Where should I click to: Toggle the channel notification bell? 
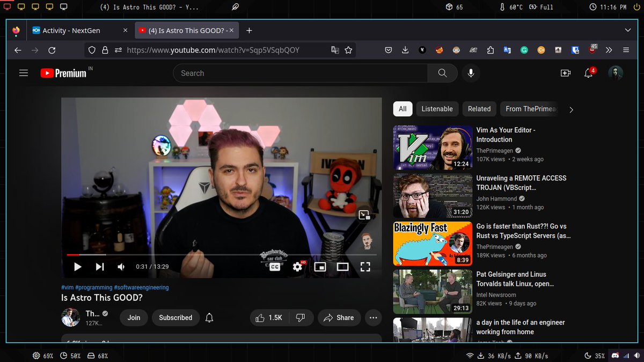(x=209, y=317)
